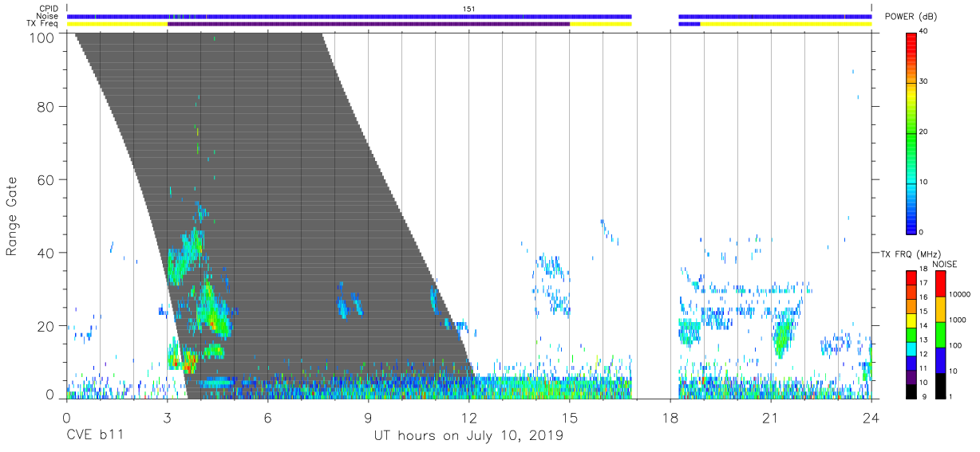Viewport: 980px width, 452px height.
Task: Click the x-axis tick label 9
Action: (x=368, y=417)
